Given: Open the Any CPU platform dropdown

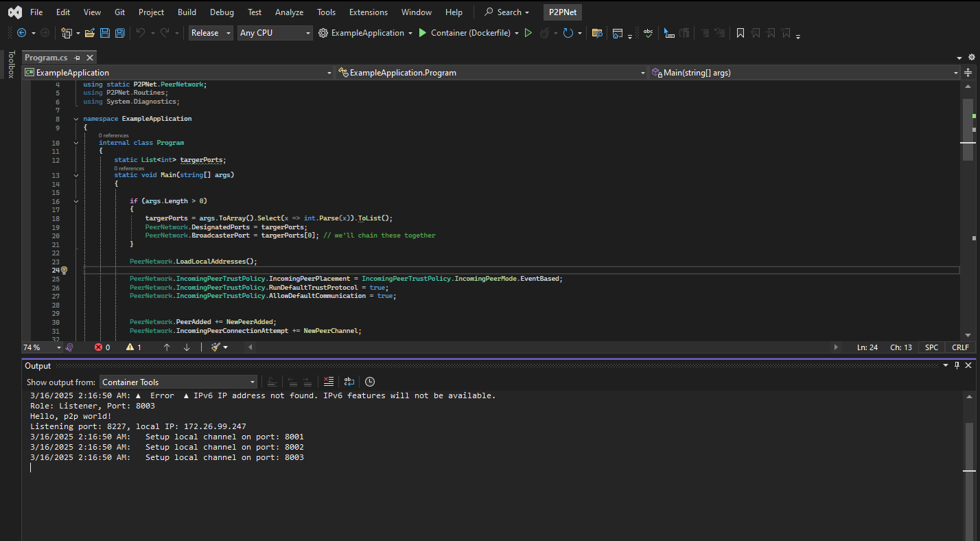Looking at the screenshot, I should [x=275, y=33].
